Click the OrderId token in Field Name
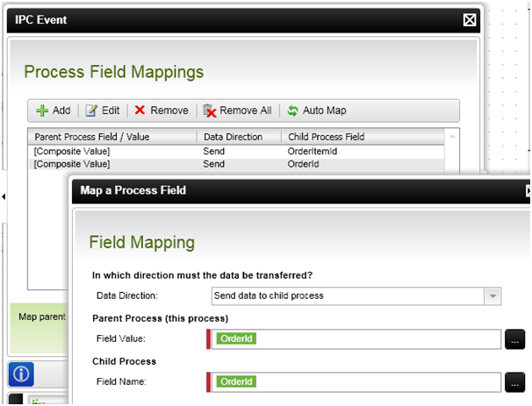 coord(236,381)
